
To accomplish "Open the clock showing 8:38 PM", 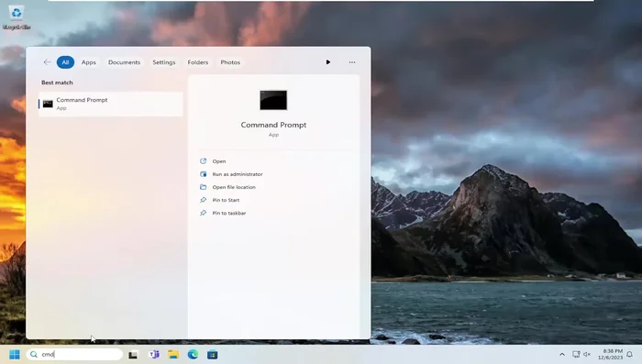I will (611, 354).
